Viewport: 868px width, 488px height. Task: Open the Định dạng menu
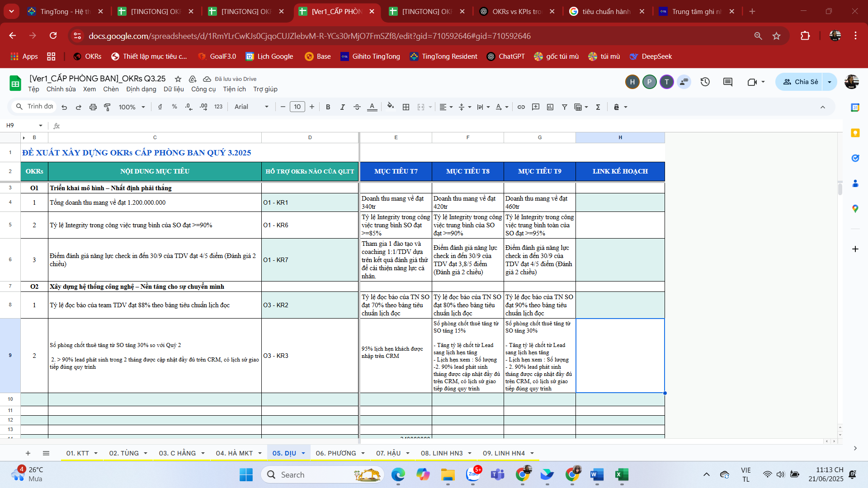[141, 89]
